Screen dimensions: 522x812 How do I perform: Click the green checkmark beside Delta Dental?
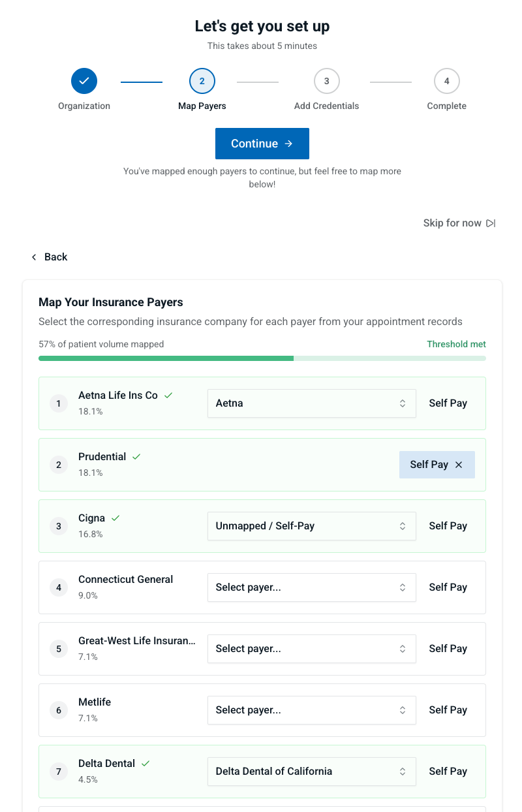point(146,763)
